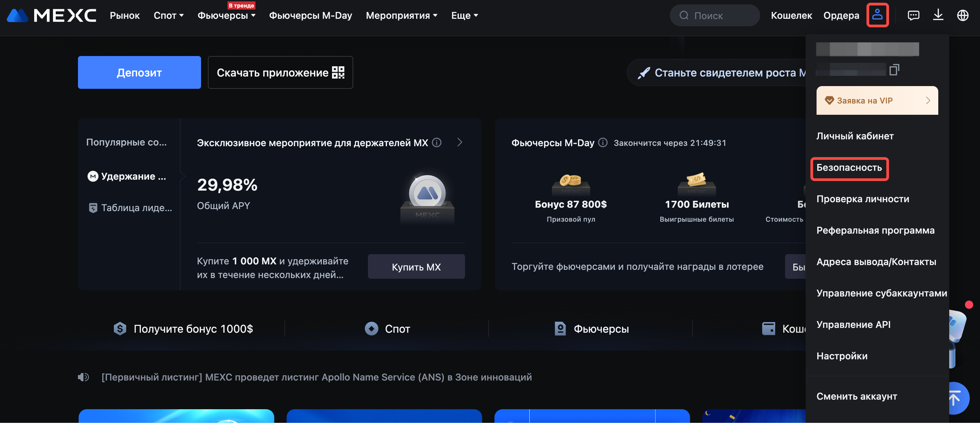Open Фьючерсы M-Day in navbar
Image resolution: width=980 pixels, height=442 pixels.
(x=310, y=16)
